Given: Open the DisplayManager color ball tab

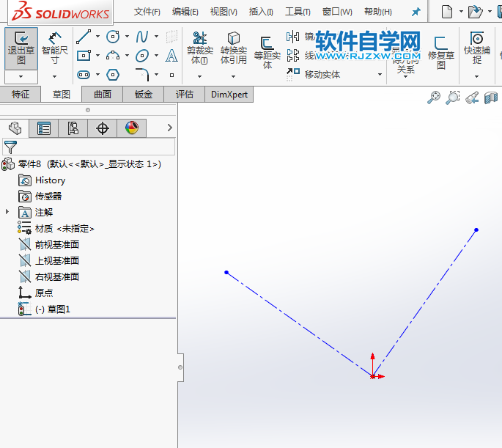Looking at the screenshot, I should click(132, 128).
